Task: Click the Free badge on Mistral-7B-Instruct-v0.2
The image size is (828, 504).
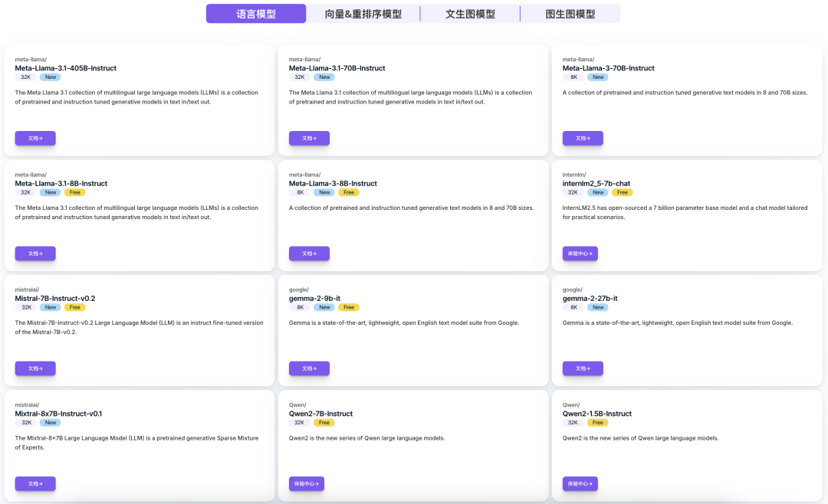Action: click(75, 307)
